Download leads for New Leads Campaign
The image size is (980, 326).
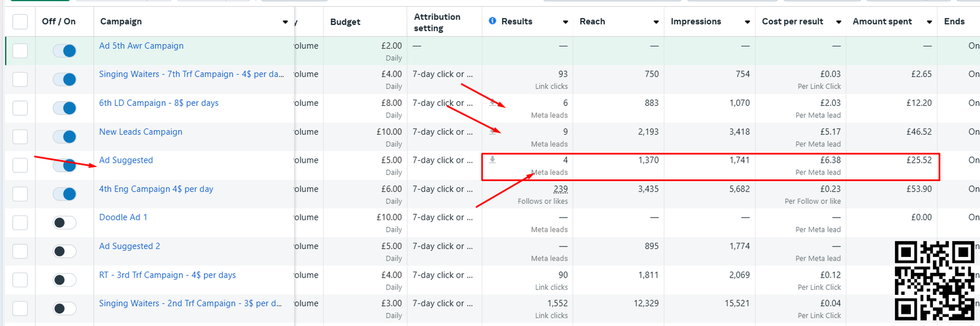[x=492, y=131]
